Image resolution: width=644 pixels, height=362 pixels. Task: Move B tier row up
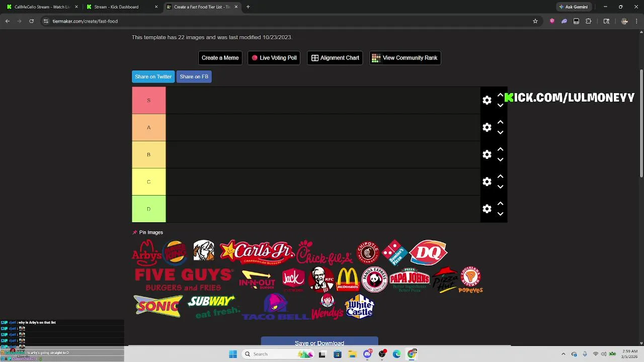coord(500,149)
